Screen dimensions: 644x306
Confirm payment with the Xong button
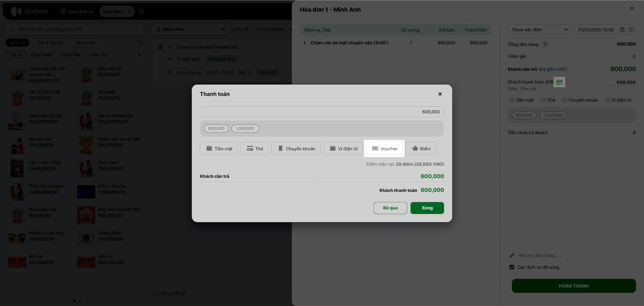point(427,208)
